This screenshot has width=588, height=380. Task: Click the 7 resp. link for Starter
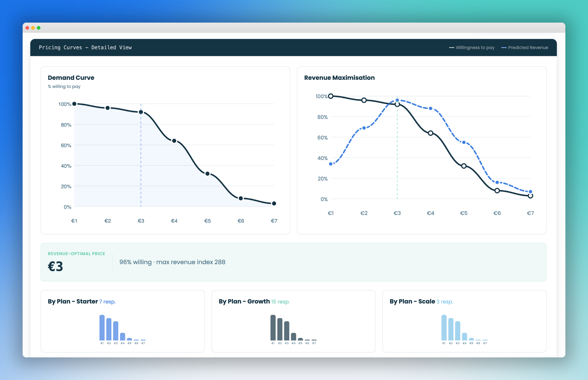click(107, 302)
